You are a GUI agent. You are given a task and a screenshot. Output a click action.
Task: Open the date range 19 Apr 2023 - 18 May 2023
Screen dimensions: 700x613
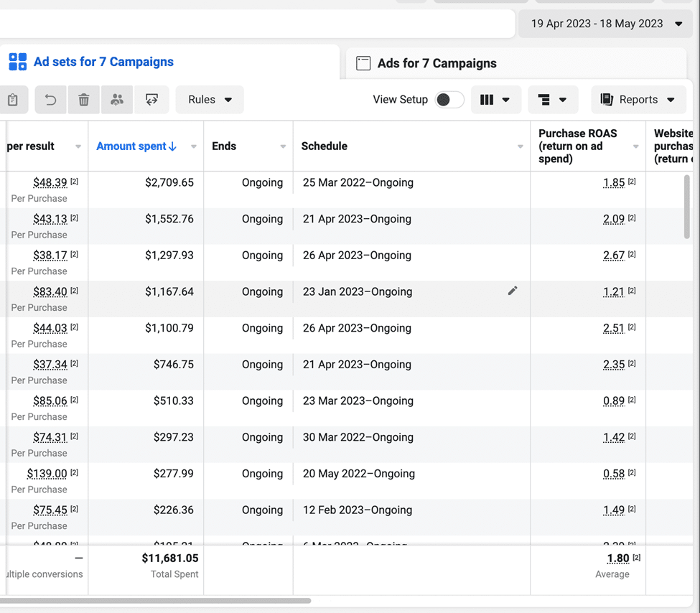(x=606, y=24)
